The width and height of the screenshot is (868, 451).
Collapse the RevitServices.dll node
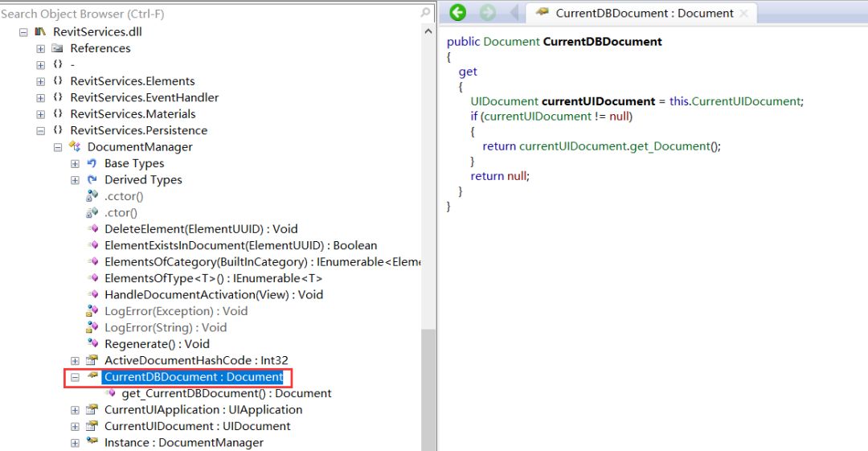point(23,33)
